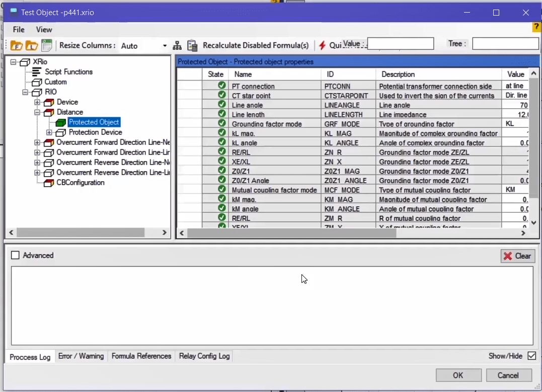
Task: Open the Resize Columns dropdown
Action: pyautogui.click(x=165, y=46)
